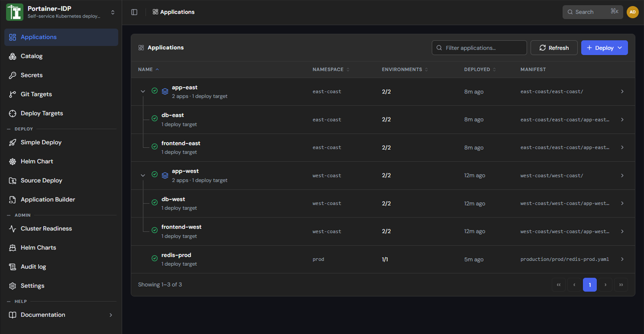
Task: Collapse the app-west group
Action: [143, 176]
